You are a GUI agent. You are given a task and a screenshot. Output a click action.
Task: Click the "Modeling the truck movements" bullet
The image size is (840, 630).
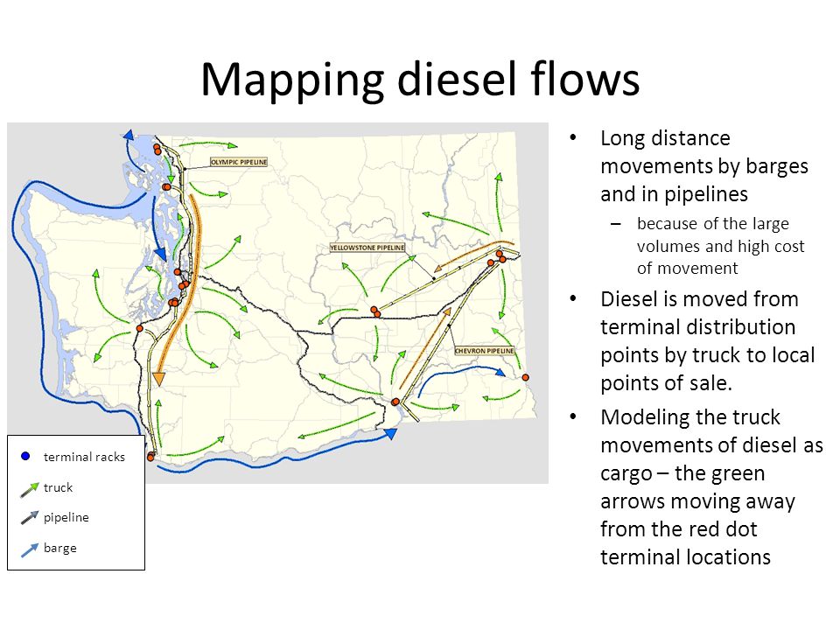(711, 487)
